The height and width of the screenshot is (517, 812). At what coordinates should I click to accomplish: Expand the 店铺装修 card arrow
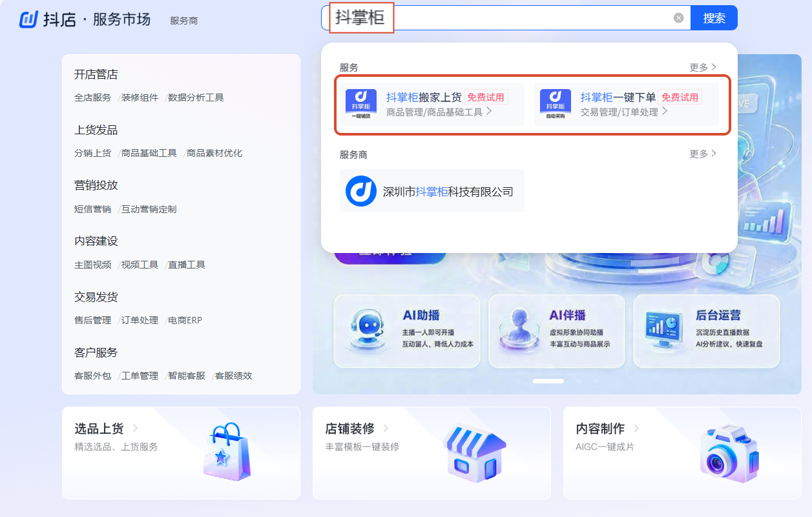(x=386, y=428)
